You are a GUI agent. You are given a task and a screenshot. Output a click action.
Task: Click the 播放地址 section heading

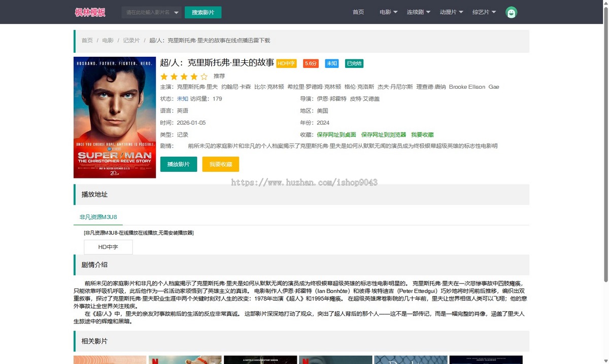click(94, 195)
